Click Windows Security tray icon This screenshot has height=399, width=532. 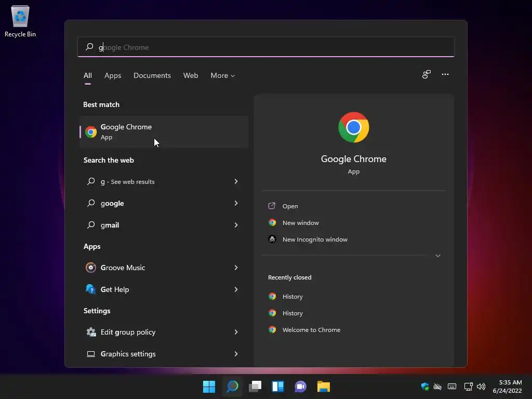(425, 387)
